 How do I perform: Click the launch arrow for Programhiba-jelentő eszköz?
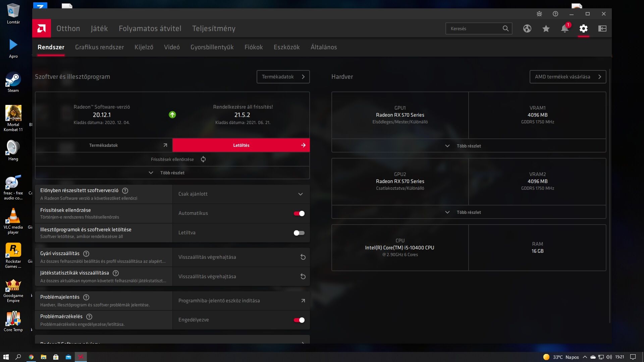(x=303, y=301)
